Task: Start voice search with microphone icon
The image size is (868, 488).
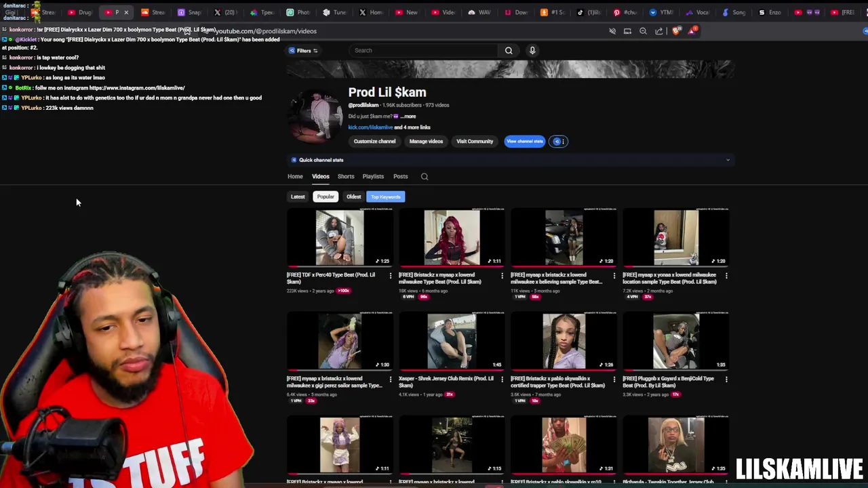Action: tap(532, 50)
